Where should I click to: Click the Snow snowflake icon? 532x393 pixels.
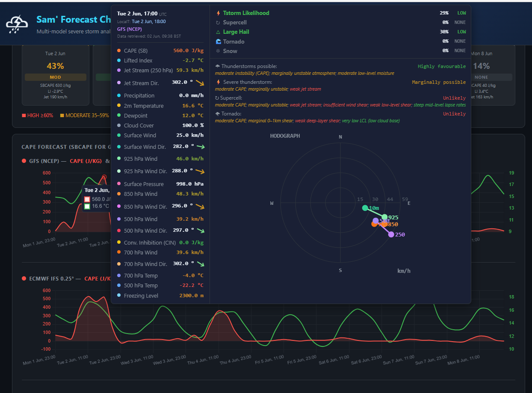[218, 51]
